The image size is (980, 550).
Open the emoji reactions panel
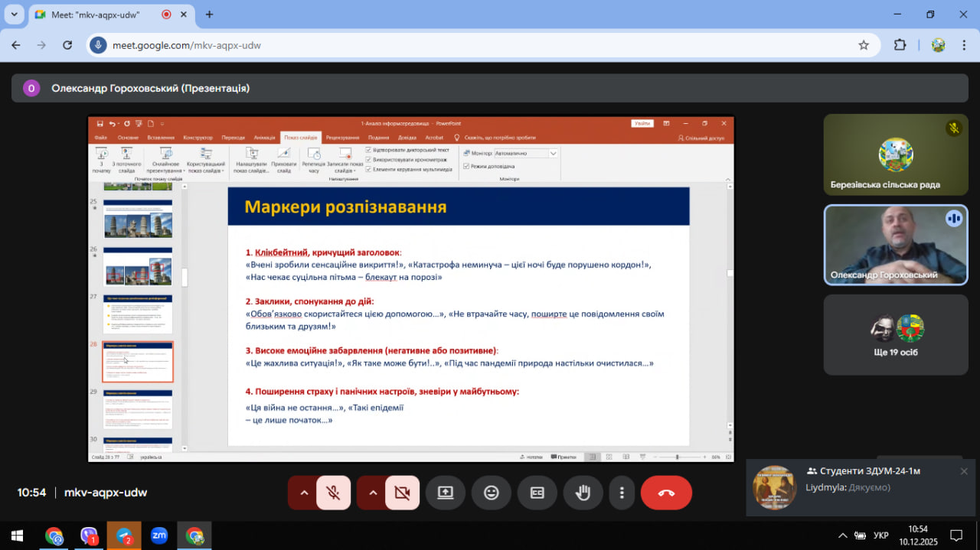(492, 493)
